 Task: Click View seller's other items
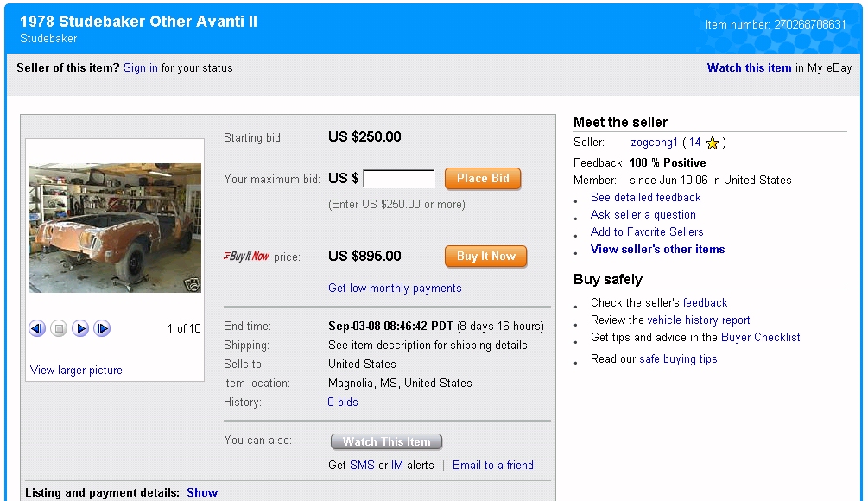(657, 249)
